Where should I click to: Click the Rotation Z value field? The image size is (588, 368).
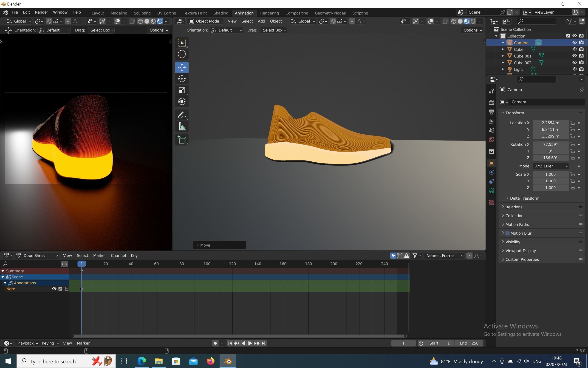coord(550,158)
